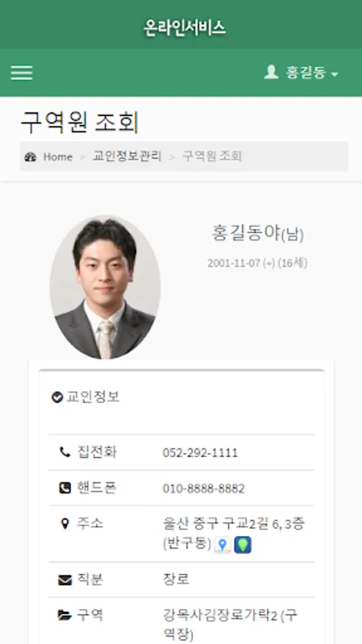This screenshot has width=362, height=644.
Task: Click the envelope icon beside 직분
Action: click(x=65, y=580)
